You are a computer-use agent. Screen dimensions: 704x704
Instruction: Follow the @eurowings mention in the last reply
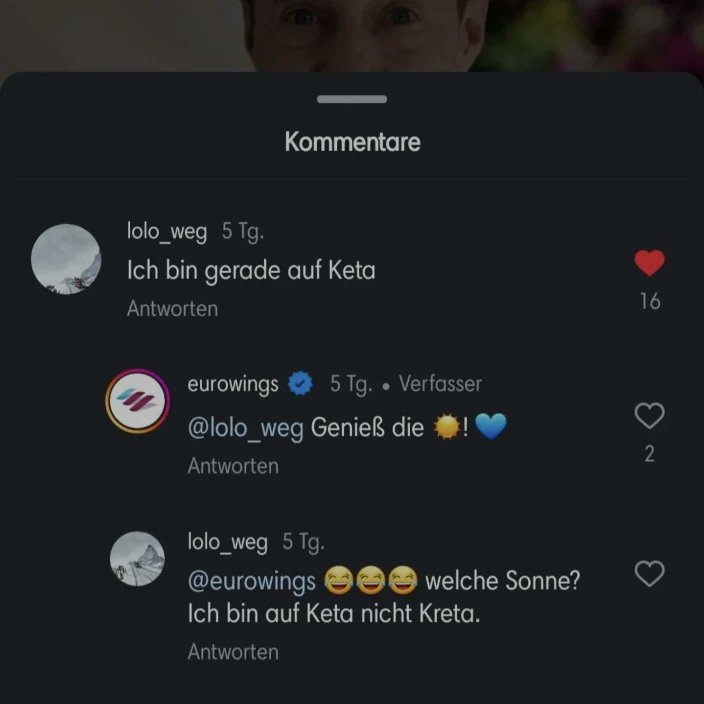pos(251,580)
